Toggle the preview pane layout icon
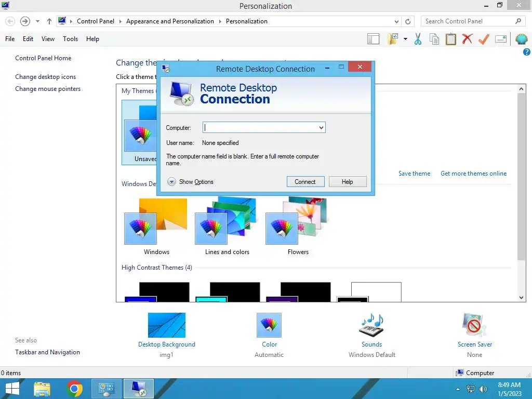The height and width of the screenshot is (399, 532). (373, 39)
